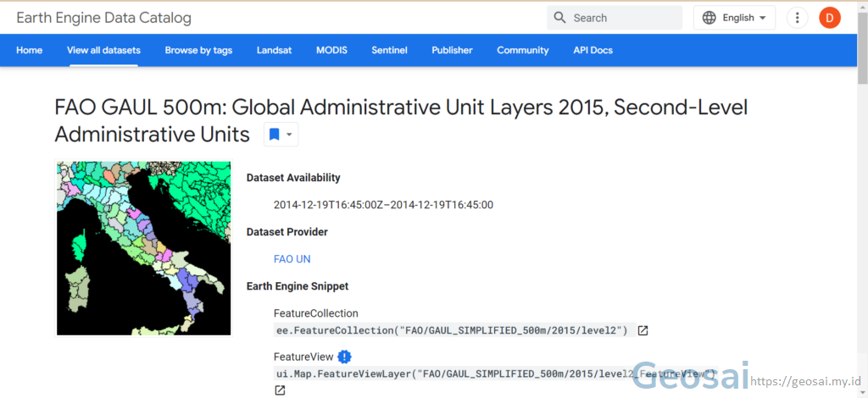
Task: Go to the Home tab
Action: point(30,50)
